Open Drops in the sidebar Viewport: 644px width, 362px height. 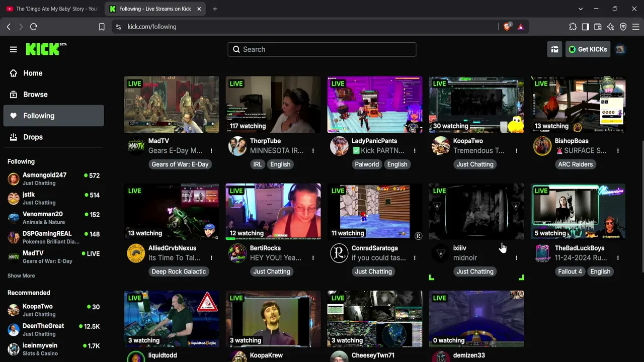click(x=53, y=137)
